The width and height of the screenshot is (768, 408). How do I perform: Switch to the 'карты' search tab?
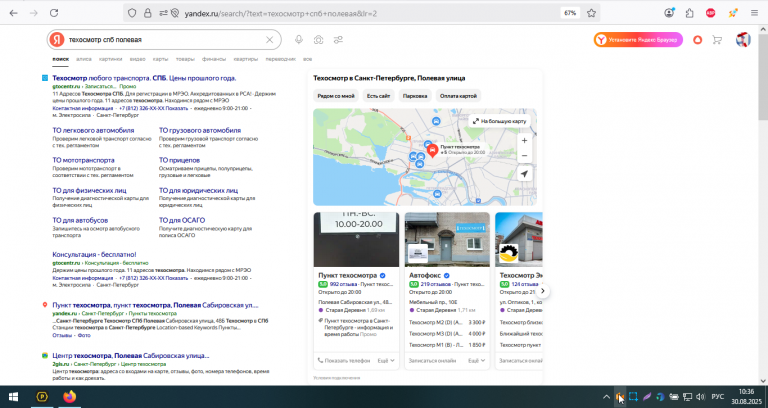pos(160,59)
